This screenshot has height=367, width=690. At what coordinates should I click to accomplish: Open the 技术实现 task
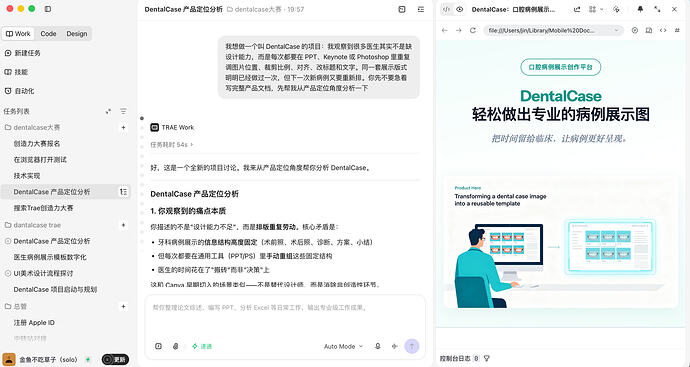tap(27, 176)
